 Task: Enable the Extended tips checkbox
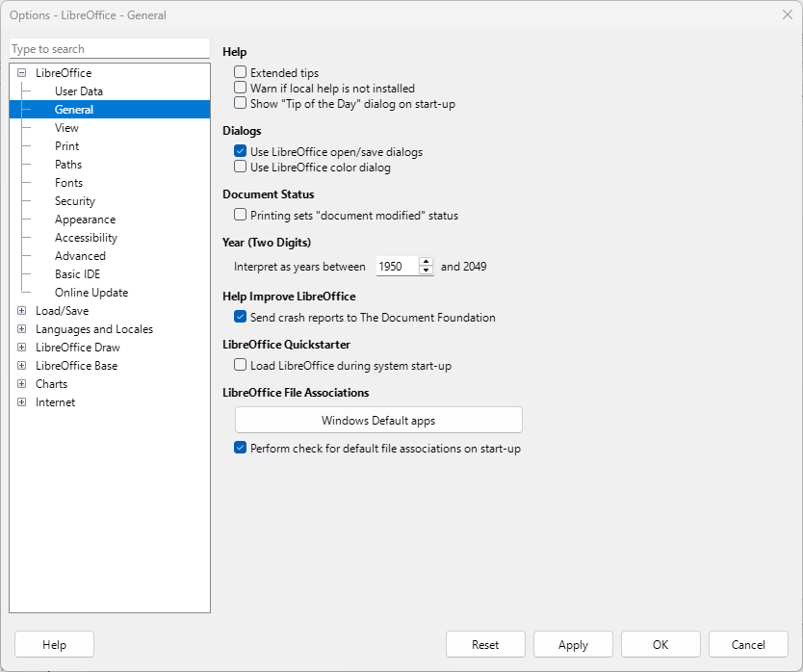tap(240, 72)
